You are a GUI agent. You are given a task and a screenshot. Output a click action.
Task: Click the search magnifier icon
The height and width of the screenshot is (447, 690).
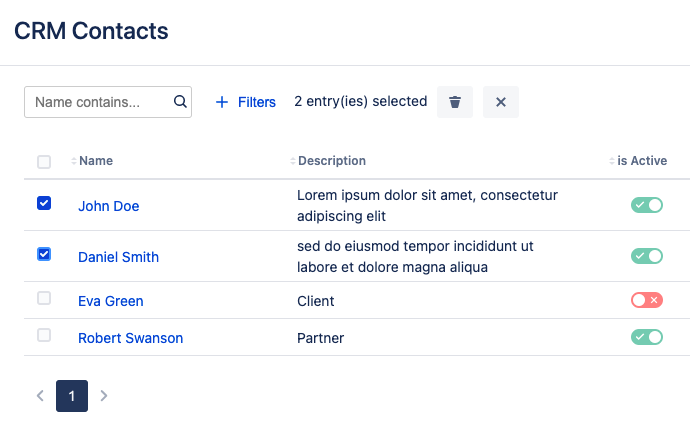180,101
